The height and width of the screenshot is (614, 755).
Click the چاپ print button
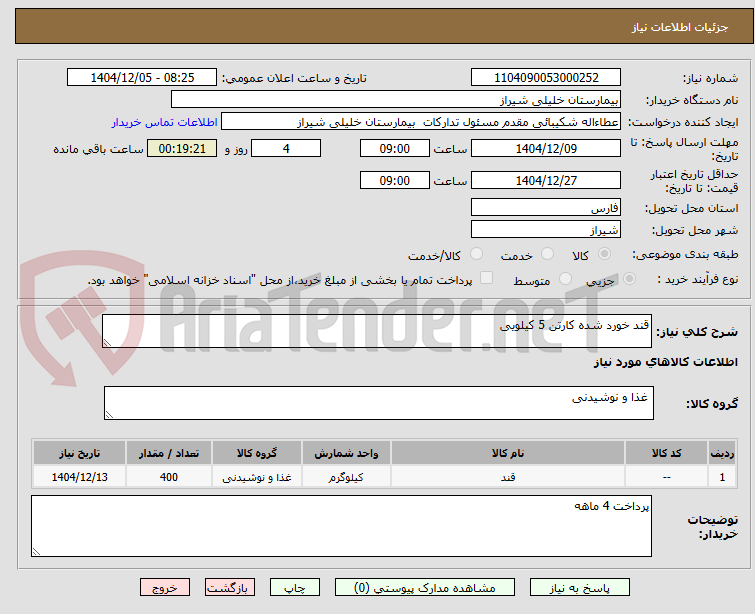[x=295, y=588]
